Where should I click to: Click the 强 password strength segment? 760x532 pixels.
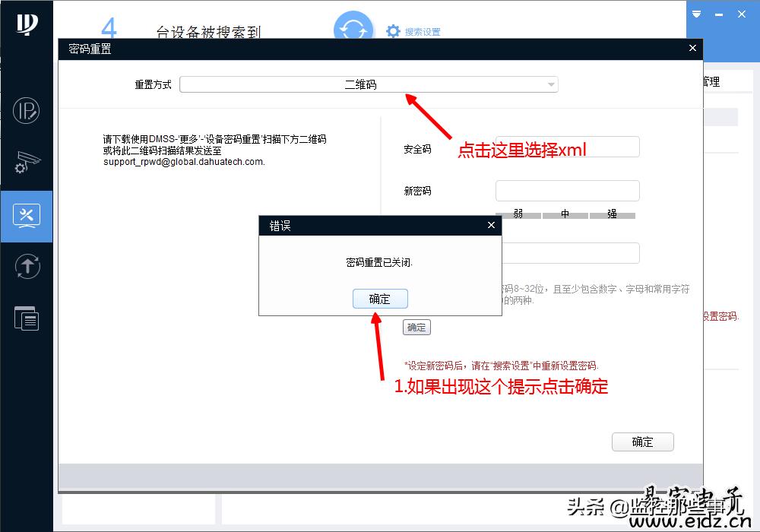coord(613,215)
